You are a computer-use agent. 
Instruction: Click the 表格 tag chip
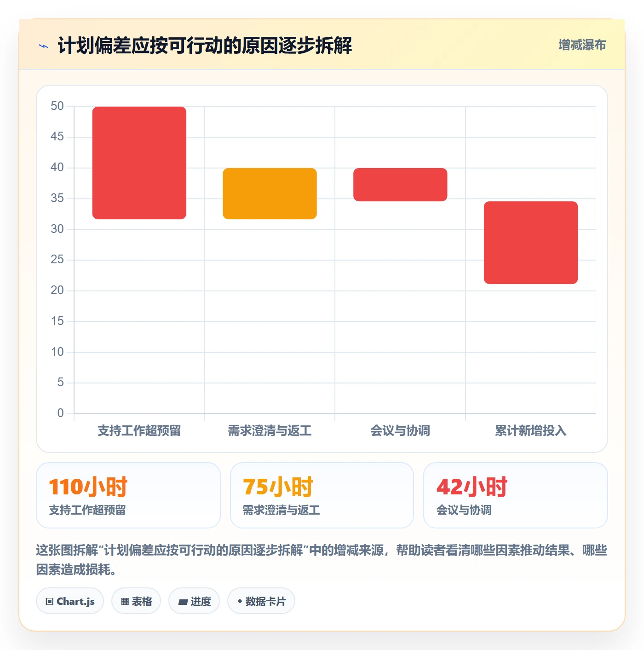coord(136,601)
